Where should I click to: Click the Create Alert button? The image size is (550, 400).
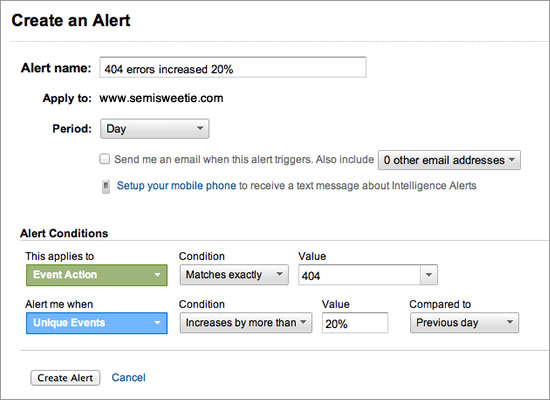(x=65, y=378)
